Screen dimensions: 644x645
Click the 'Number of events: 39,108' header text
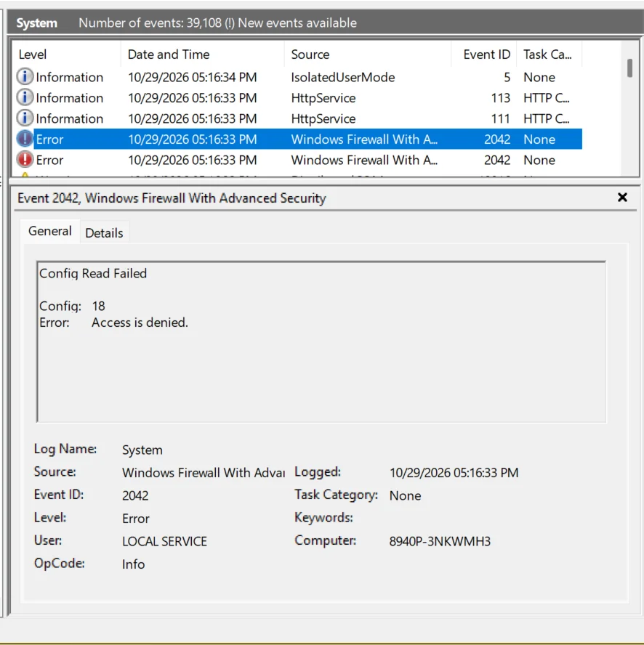click(150, 23)
